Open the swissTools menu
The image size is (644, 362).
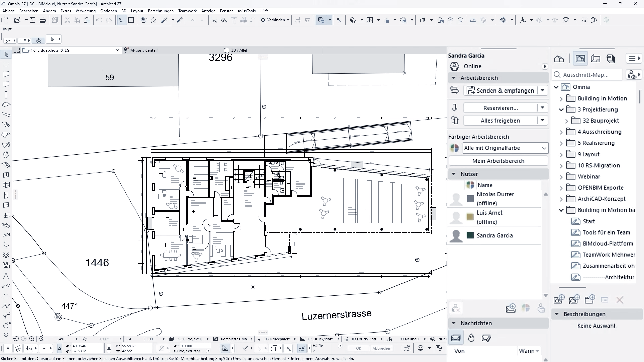pos(247,11)
